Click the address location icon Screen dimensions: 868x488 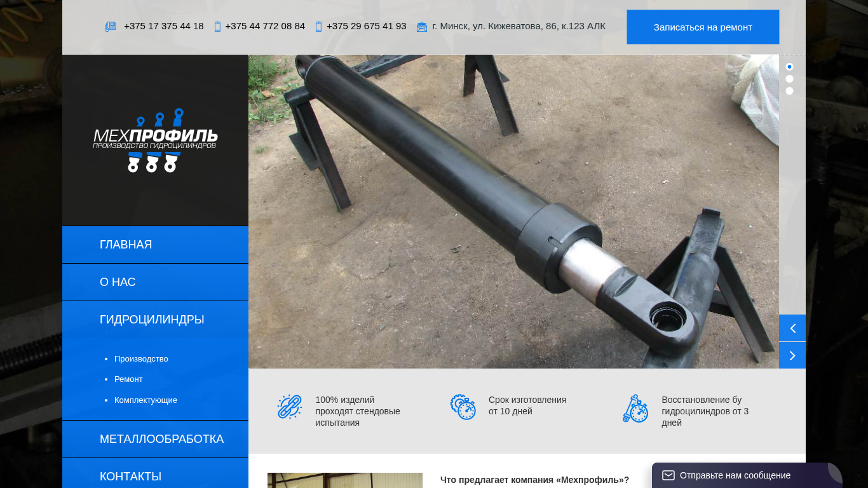422,27
